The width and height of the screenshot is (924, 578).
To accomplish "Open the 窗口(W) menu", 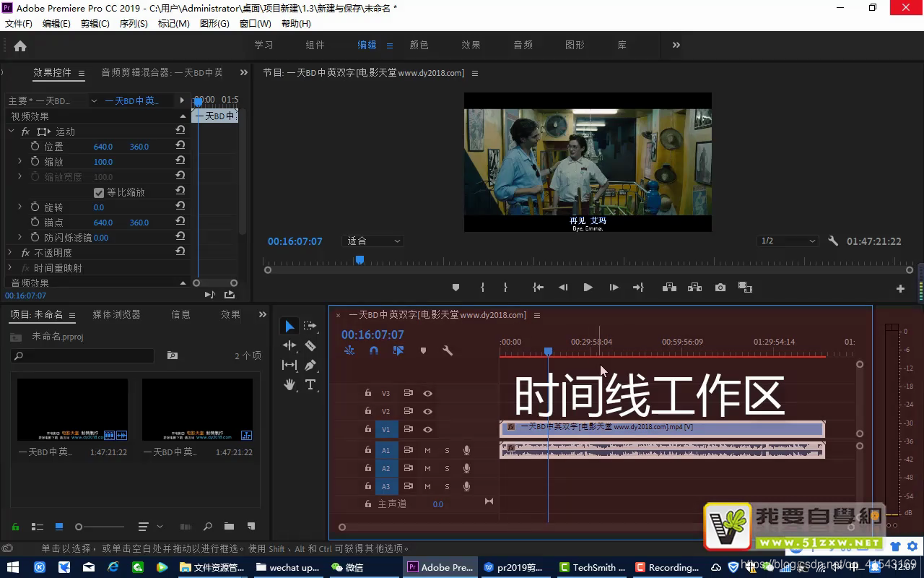I will click(x=256, y=23).
